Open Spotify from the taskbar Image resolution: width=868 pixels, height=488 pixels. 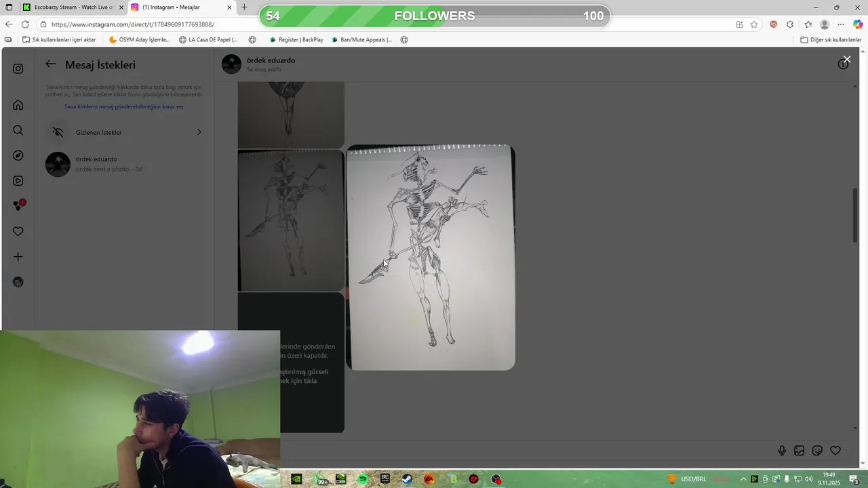(363, 479)
